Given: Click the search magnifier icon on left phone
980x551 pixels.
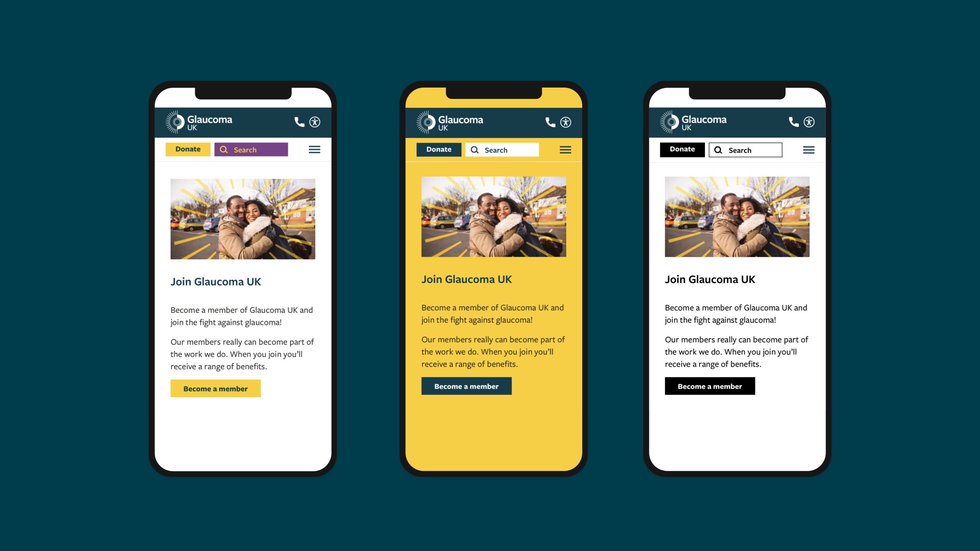Looking at the screenshot, I should pyautogui.click(x=224, y=149).
